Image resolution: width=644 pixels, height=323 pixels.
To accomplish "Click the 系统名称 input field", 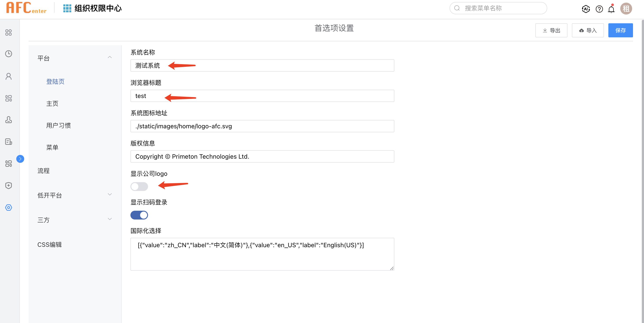I will pos(262,65).
